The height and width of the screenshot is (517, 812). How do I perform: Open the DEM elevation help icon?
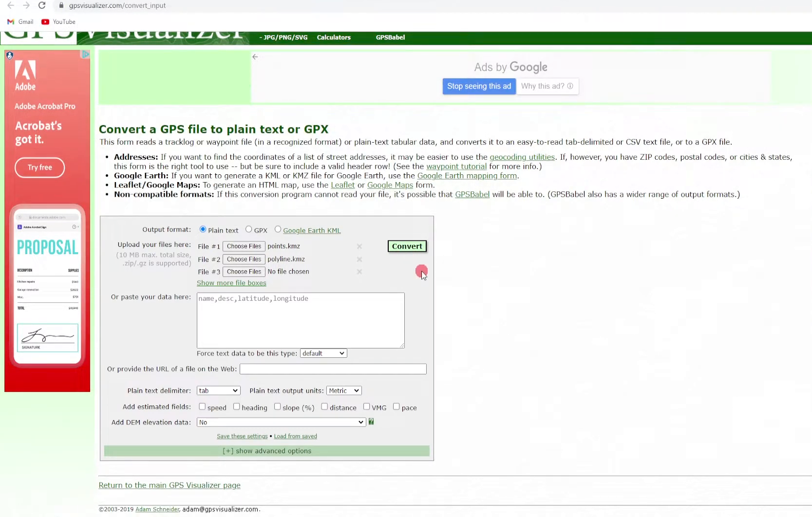click(x=371, y=422)
